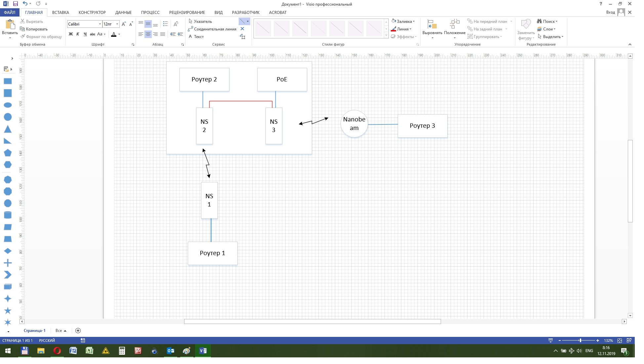Select the pentagon shape in the left stencil

[x=8, y=153]
